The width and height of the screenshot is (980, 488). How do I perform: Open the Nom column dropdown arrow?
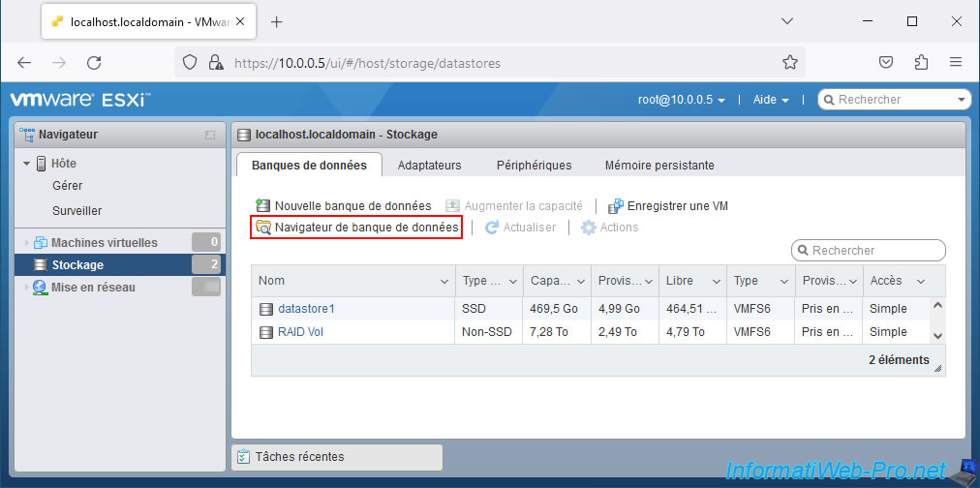click(x=444, y=282)
